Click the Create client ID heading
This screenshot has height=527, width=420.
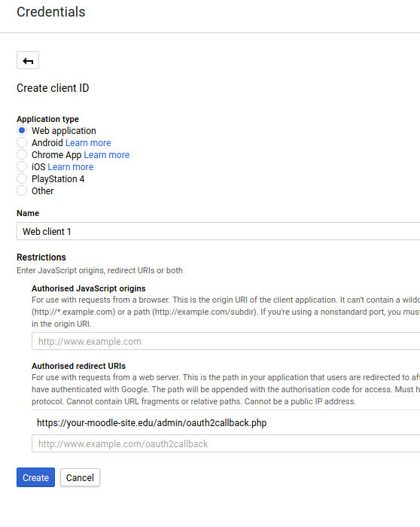pos(53,88)
